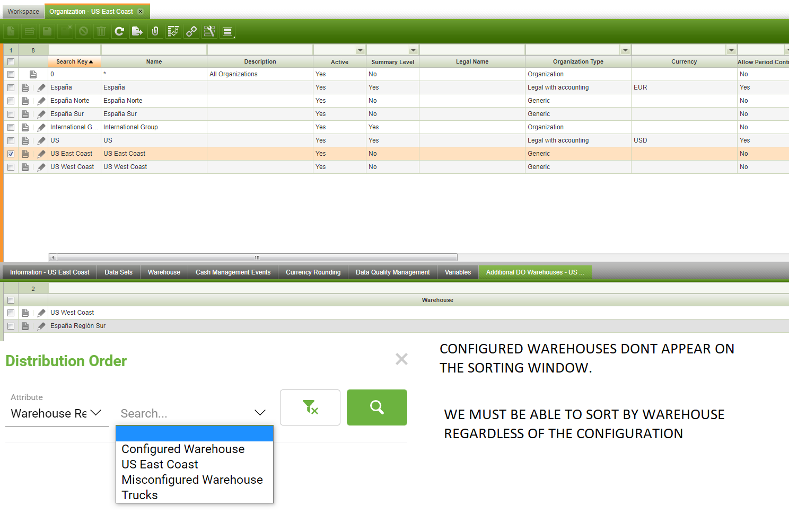This screenshot has width=789, height=532.
Task: Open form view for All Organizations row
Action: pos(33,74)
